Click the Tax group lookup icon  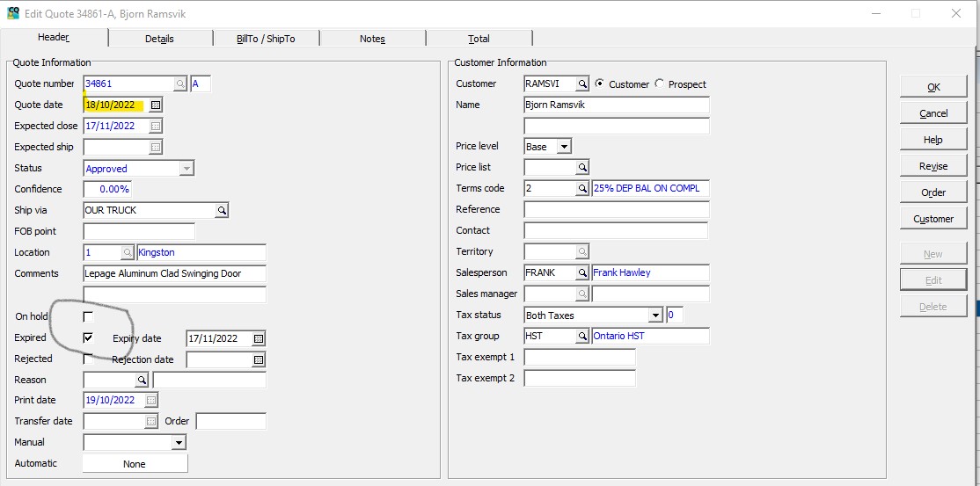point(581,337)
